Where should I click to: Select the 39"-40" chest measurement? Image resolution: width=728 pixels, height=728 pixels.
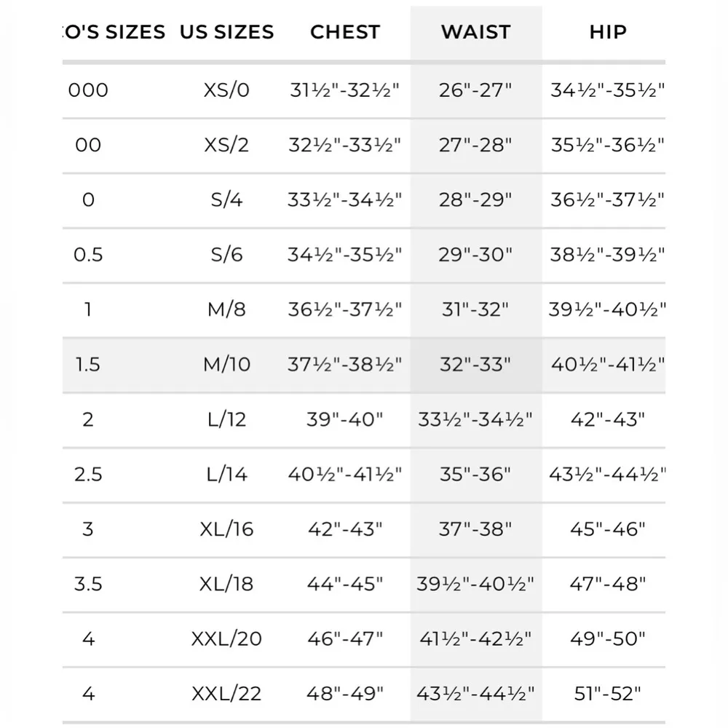(x=345, y=419)
